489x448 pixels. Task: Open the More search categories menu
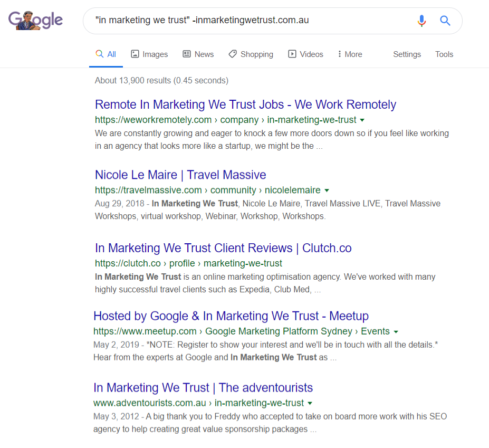click(350, 54)
